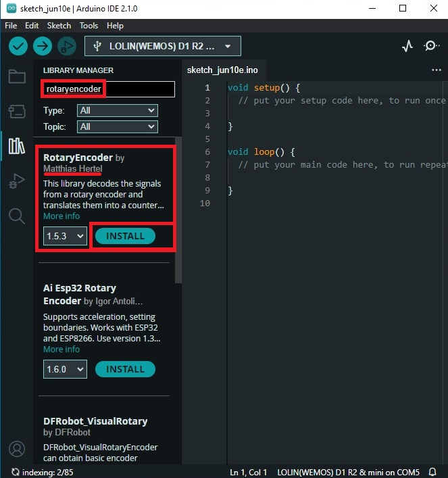The image size is (448, 478).
Task: Open the Serial Plotter
Action: tap(407, 46)
